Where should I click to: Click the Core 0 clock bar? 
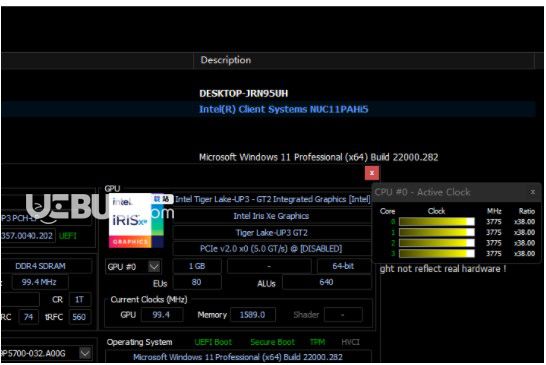pyautogui.click(x=437, y=222)
